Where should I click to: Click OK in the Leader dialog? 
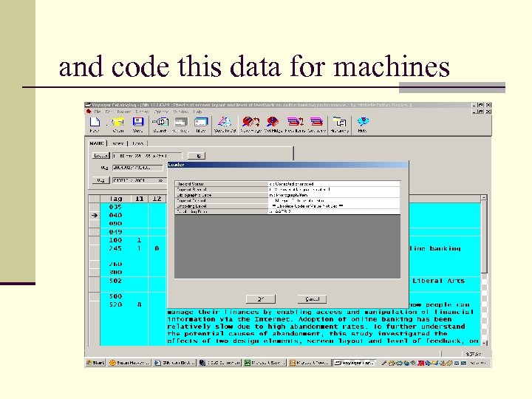(x=261, y=299)
